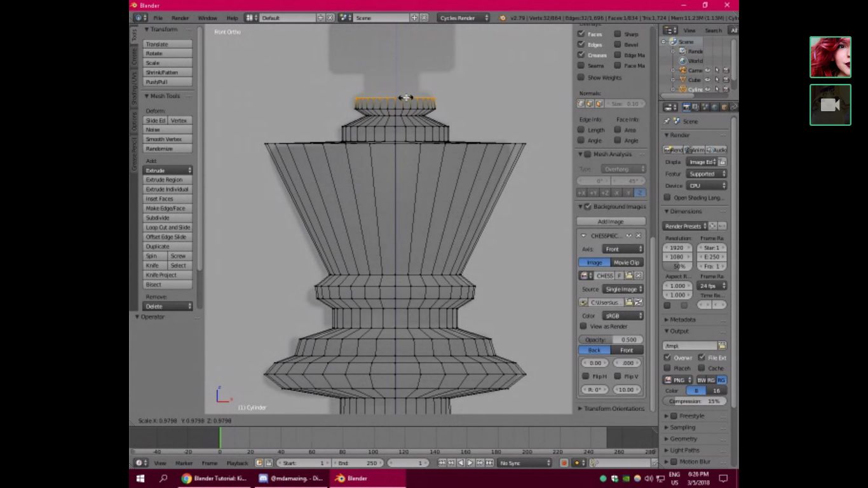
Task: Open the Help menu
Action: click(x=233, y=18)
